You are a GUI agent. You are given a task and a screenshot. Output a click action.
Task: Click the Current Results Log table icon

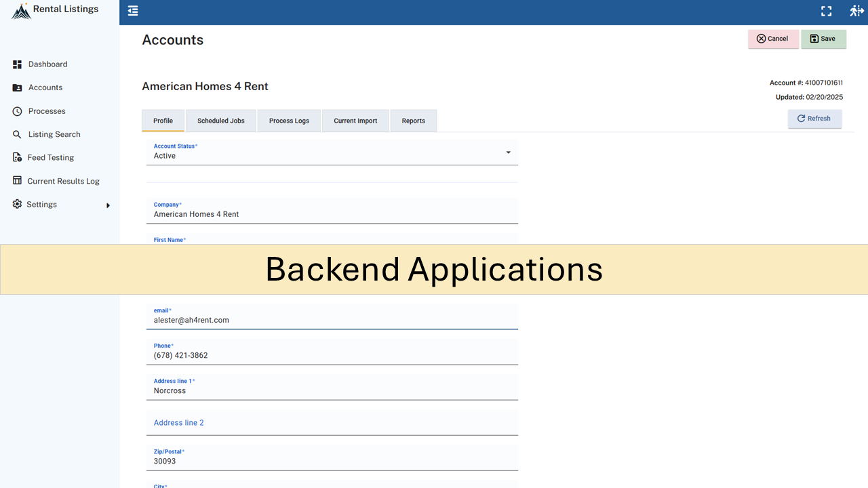(18, 181)
